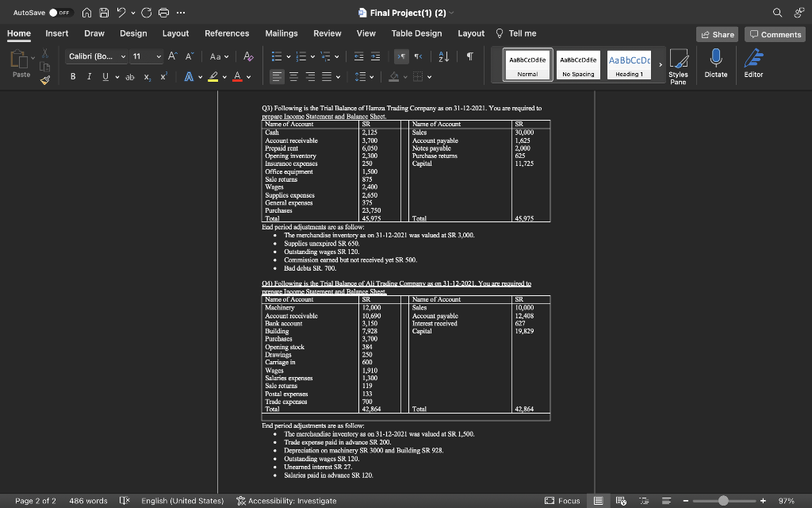
Task: Toggle Subscript formatting
Action: point(147,77)
